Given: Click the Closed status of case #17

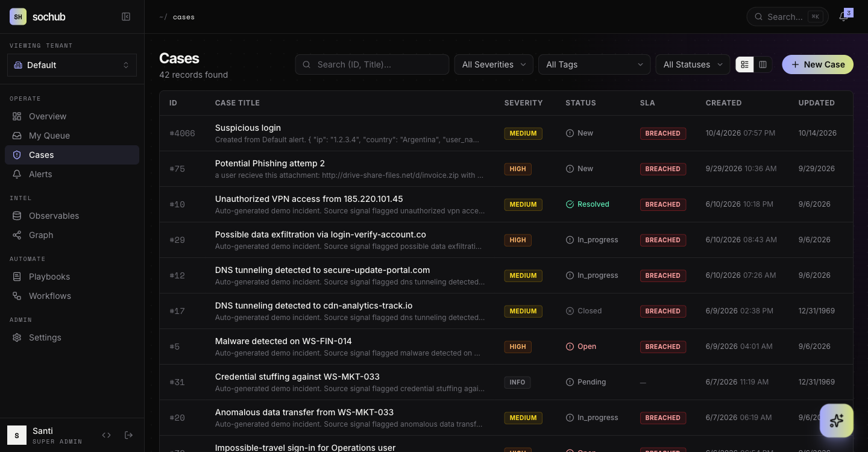Looking at the screenshot, I should coord(583,311).
